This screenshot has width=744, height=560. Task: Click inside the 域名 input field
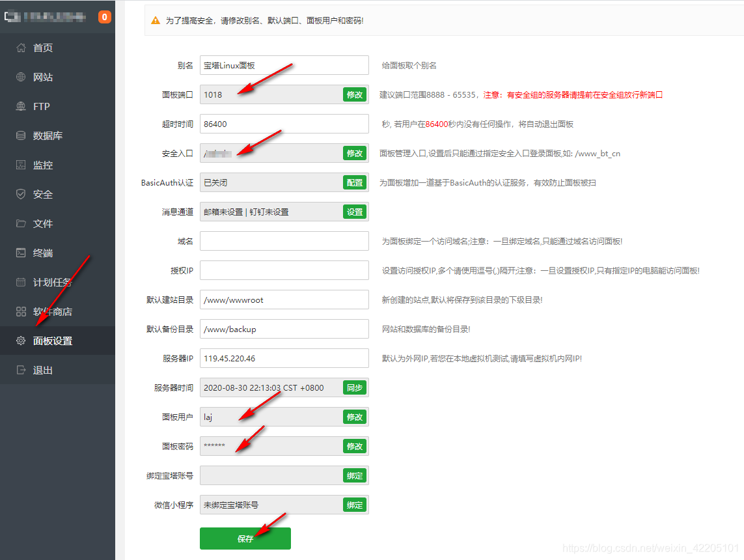pyautogui.click(x=284, y=241)
